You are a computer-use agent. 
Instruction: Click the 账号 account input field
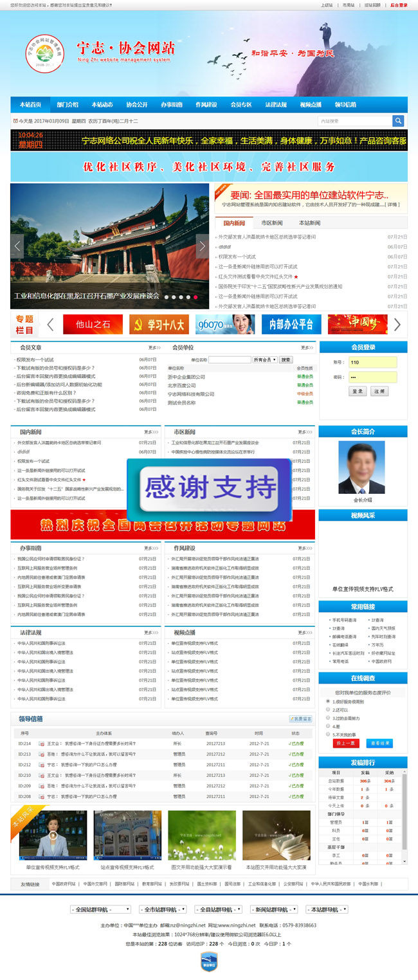coord(373,362)
